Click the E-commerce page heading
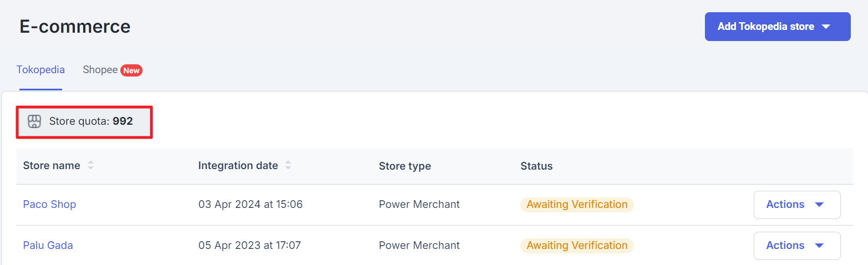This screenshot has width=868, height=265. 75,26
